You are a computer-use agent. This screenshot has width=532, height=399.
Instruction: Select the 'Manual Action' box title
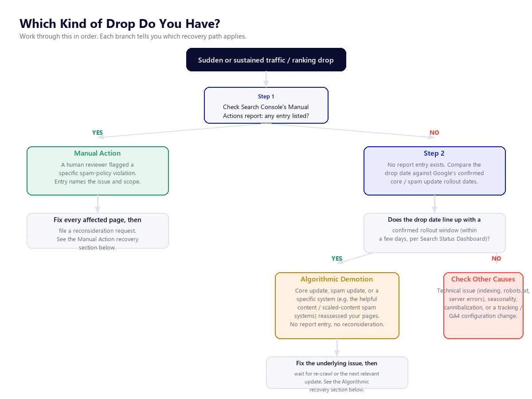[98, 153]
